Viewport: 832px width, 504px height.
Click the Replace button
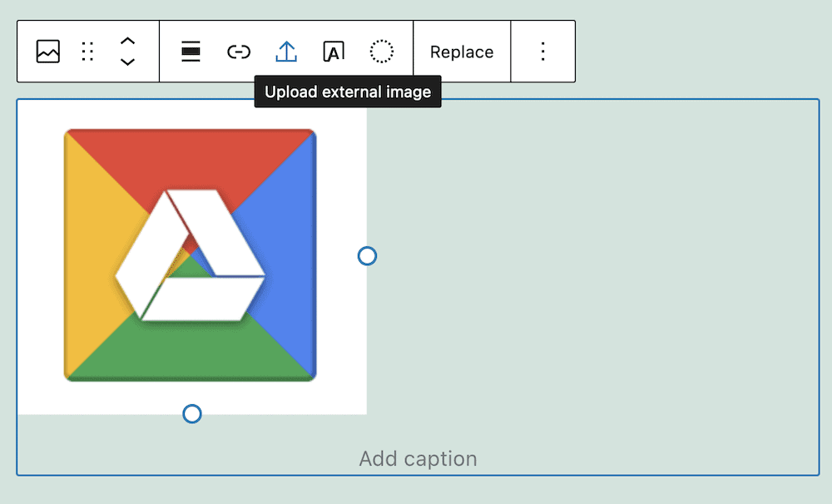pyautogui.click(x=462, y=52)
